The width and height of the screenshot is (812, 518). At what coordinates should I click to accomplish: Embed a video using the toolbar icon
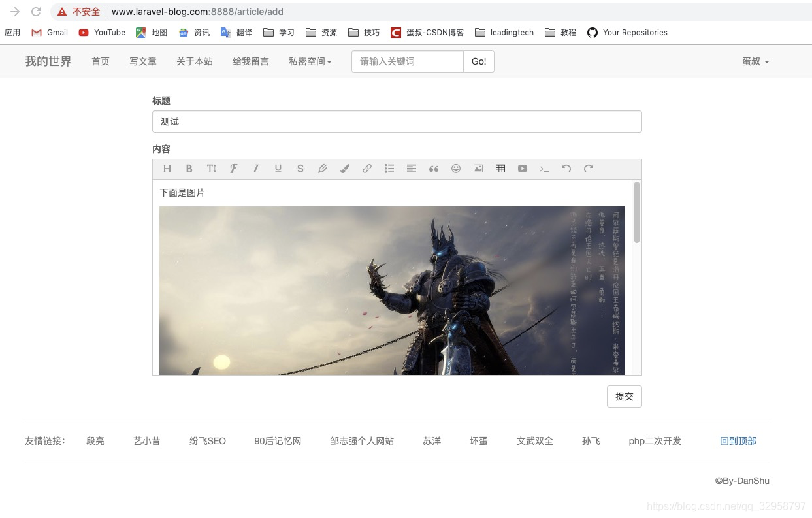[523, 169]
